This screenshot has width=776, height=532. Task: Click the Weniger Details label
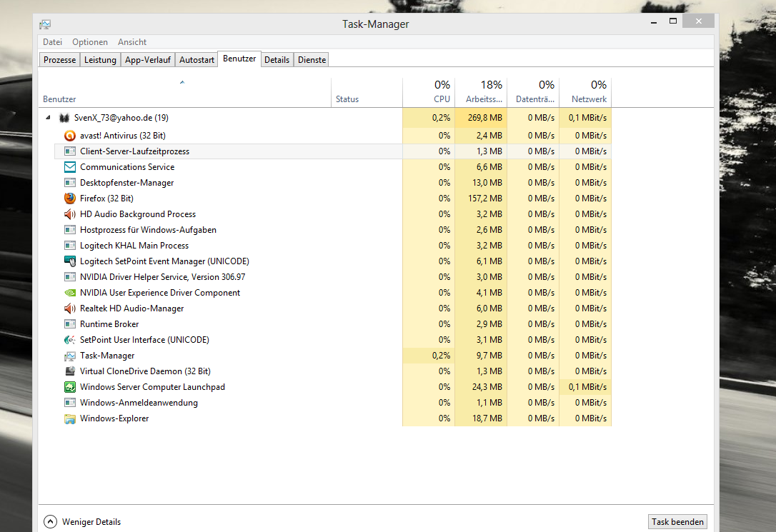(91, 521)
